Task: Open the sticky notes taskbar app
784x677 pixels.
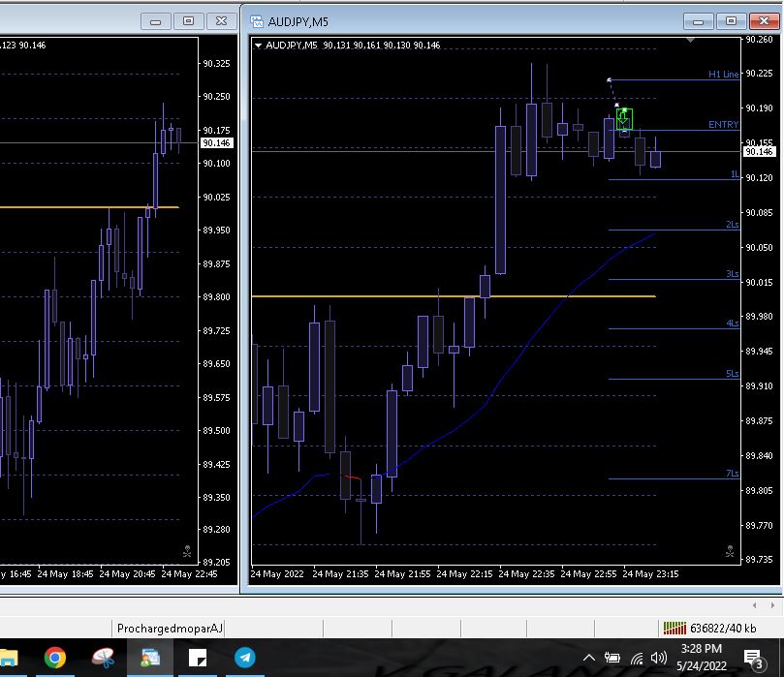Action: [x=198, y=657]
